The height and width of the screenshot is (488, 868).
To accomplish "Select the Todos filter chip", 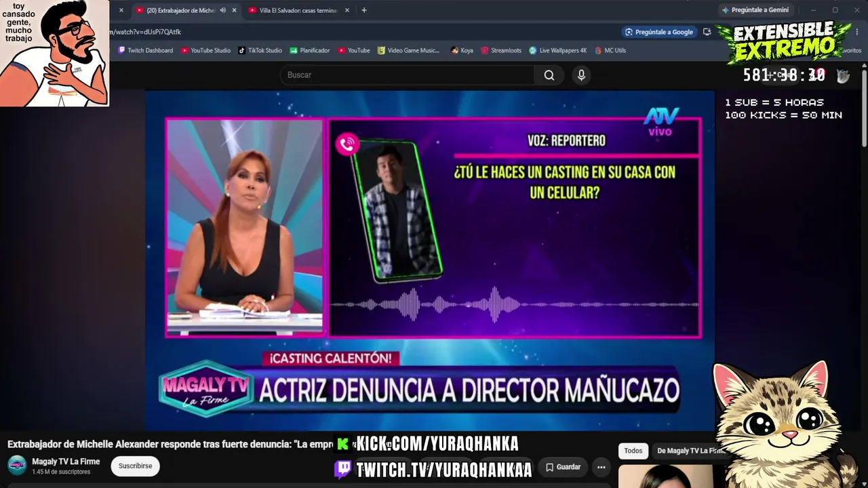I will 633,451.
